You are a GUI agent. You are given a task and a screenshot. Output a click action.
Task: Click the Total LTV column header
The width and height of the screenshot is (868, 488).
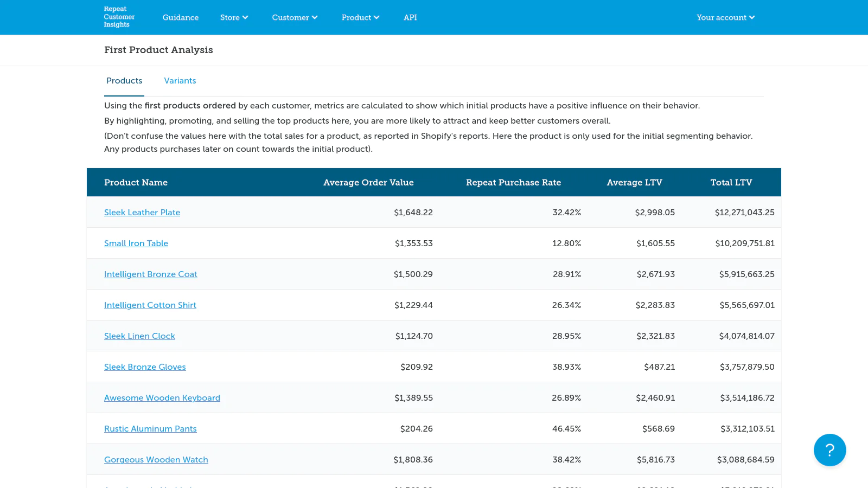731,183
